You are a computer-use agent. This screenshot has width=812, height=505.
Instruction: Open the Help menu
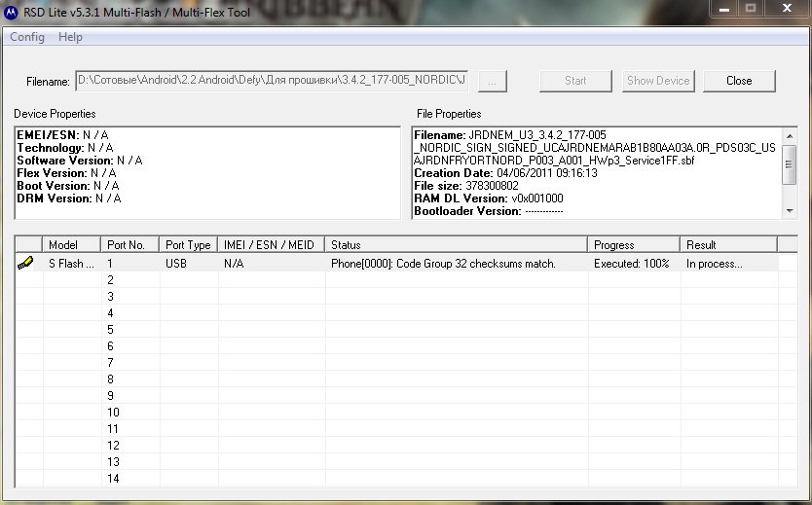70,37
